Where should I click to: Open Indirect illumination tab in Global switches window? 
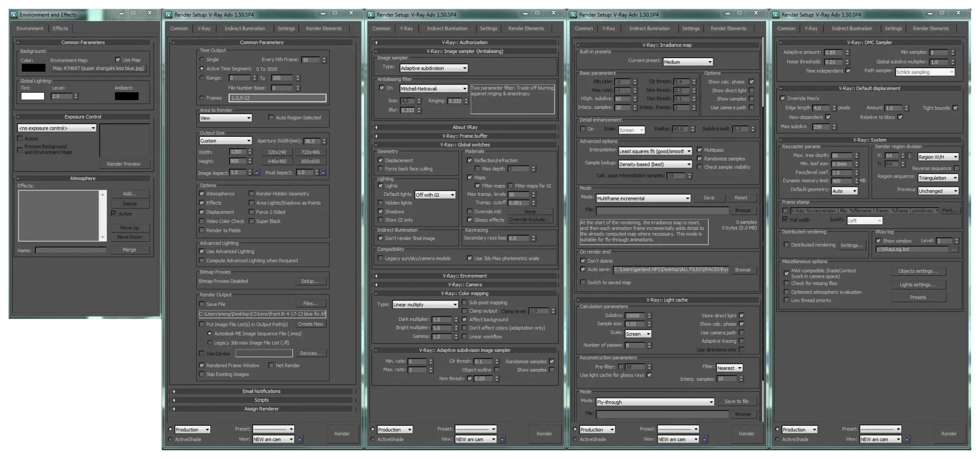click(447, 28)
